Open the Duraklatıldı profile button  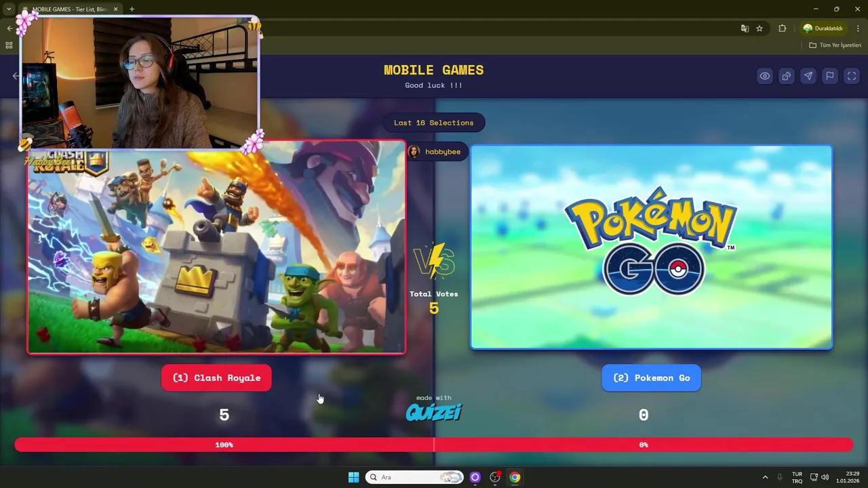tap(823, 28)
